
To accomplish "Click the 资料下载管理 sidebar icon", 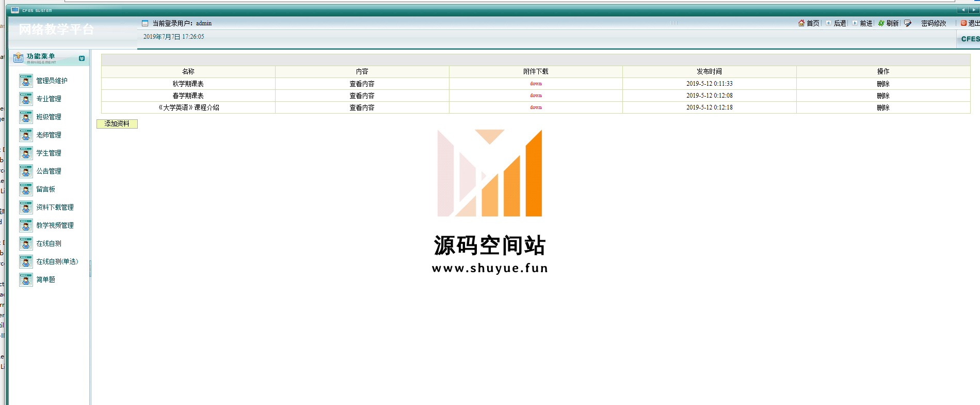I will (x=26, y=207).
